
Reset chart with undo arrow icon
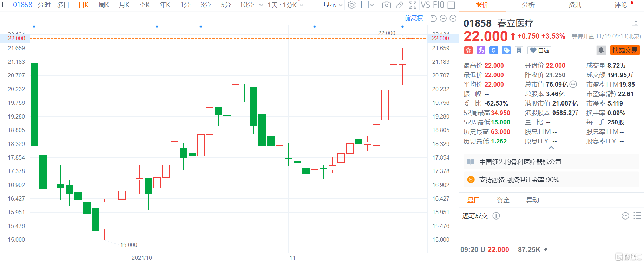click(x=434, y=18)
